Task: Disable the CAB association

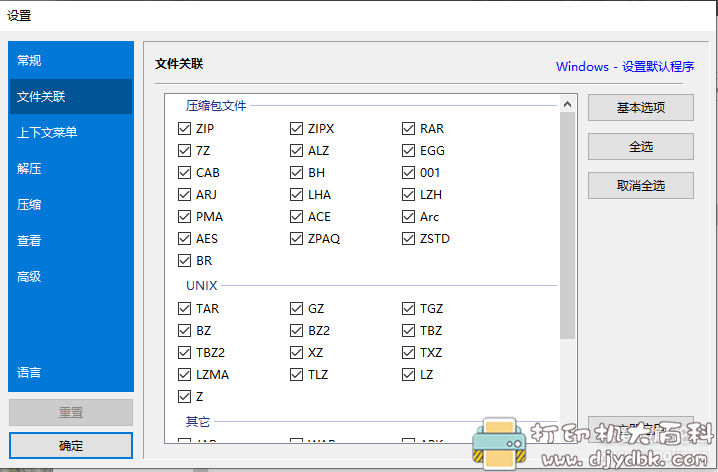Action: pyautogui.click(x=184, y=173)
